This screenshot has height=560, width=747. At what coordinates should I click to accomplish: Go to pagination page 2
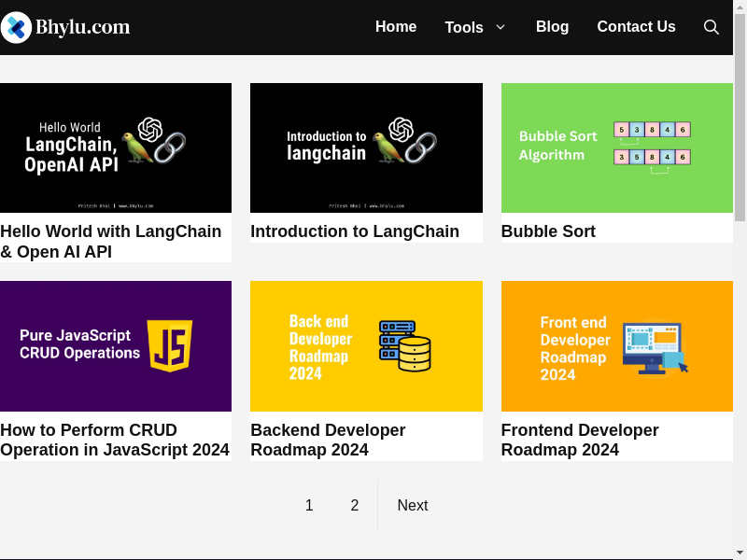[355, 505]
